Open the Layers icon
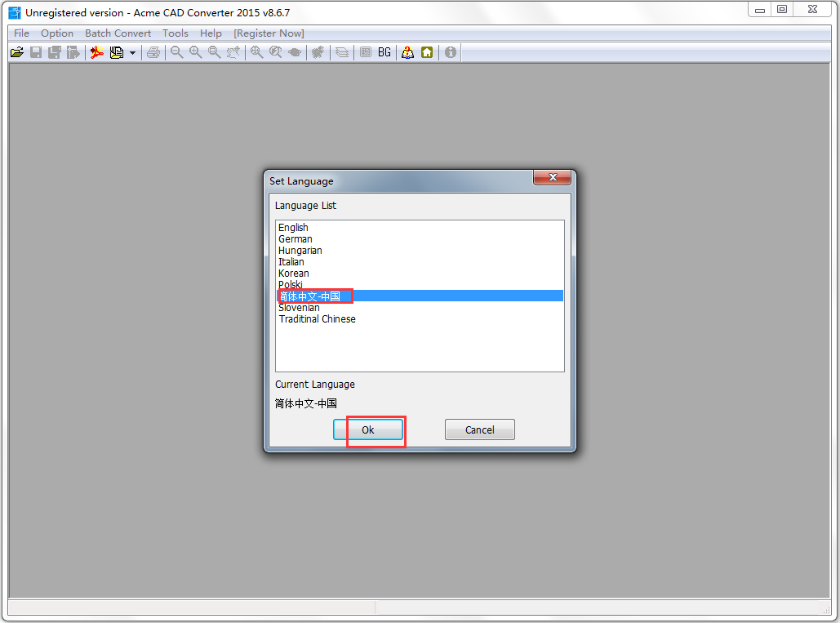The height and width of the screenshot is (623, 840). [x=341, y=52]
